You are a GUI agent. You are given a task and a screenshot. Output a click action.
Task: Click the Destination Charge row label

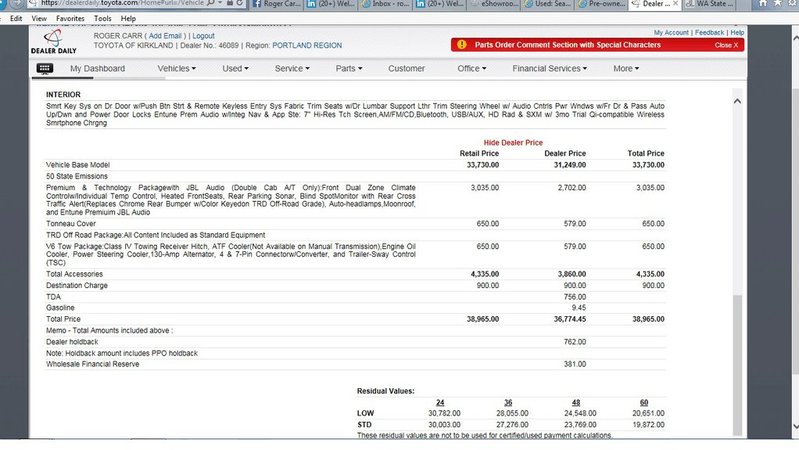(x=77, y=285)
